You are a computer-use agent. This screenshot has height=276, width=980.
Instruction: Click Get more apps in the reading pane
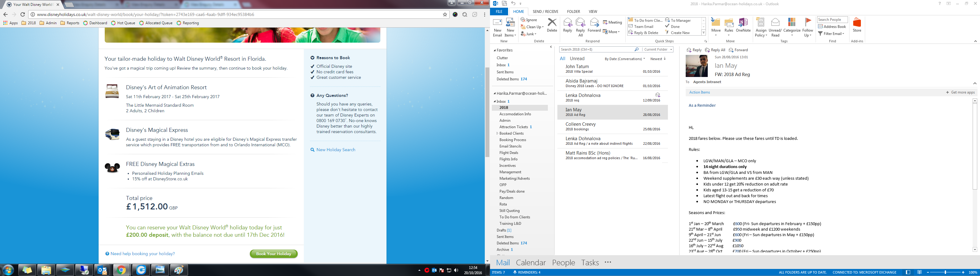[961, 92]
